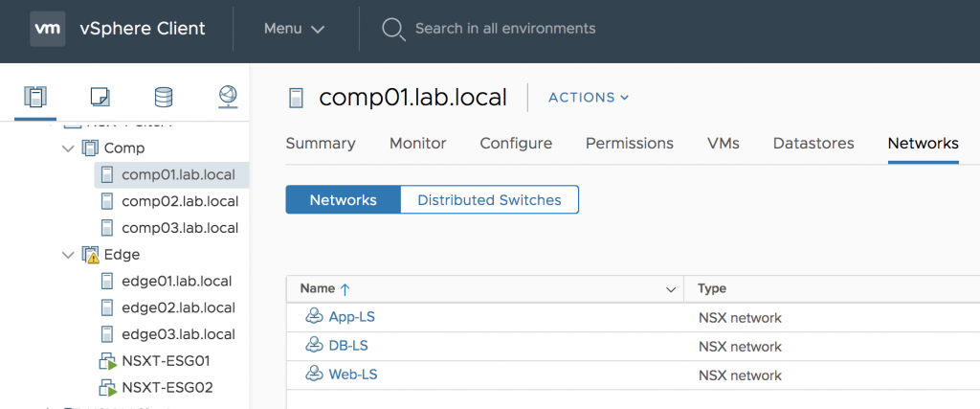Open the DB-LS network link
Screen dimensions: 980x409
coord(350,346)
